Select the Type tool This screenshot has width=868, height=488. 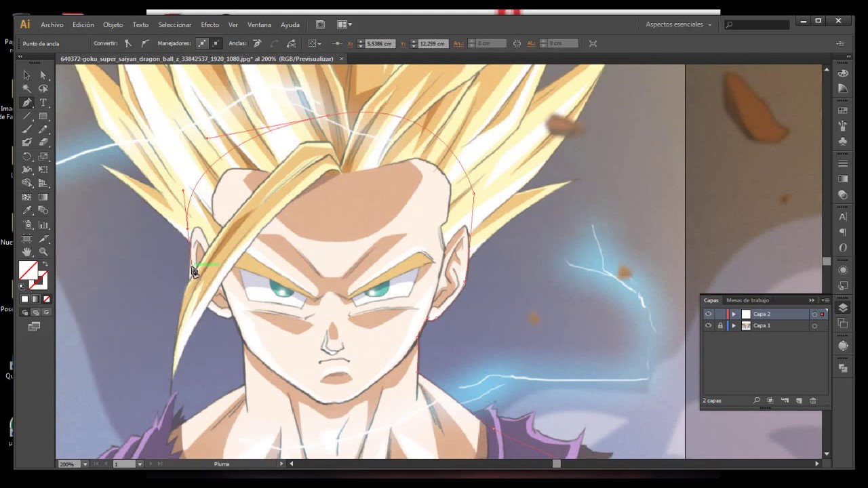pyautogui.click(x=43, y=102)
